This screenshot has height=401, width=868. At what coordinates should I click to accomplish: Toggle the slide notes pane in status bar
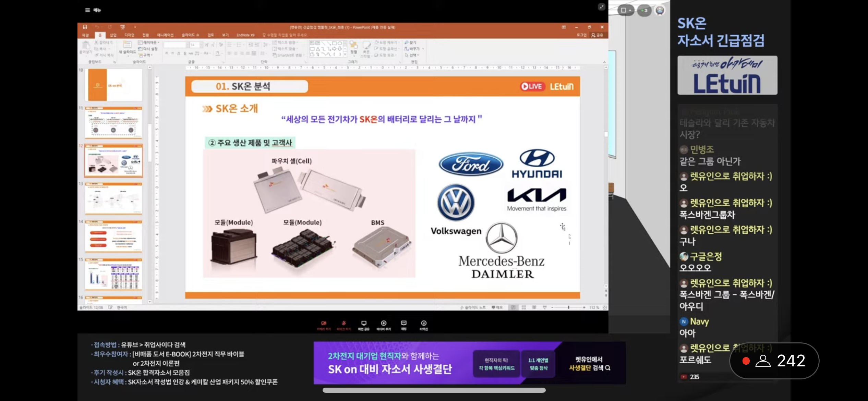click(473, 307)
